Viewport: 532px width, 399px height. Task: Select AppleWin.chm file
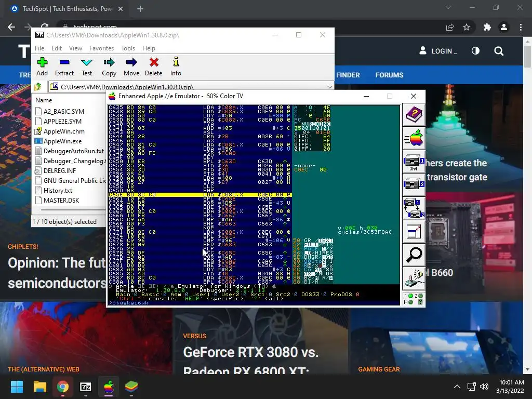64,131
